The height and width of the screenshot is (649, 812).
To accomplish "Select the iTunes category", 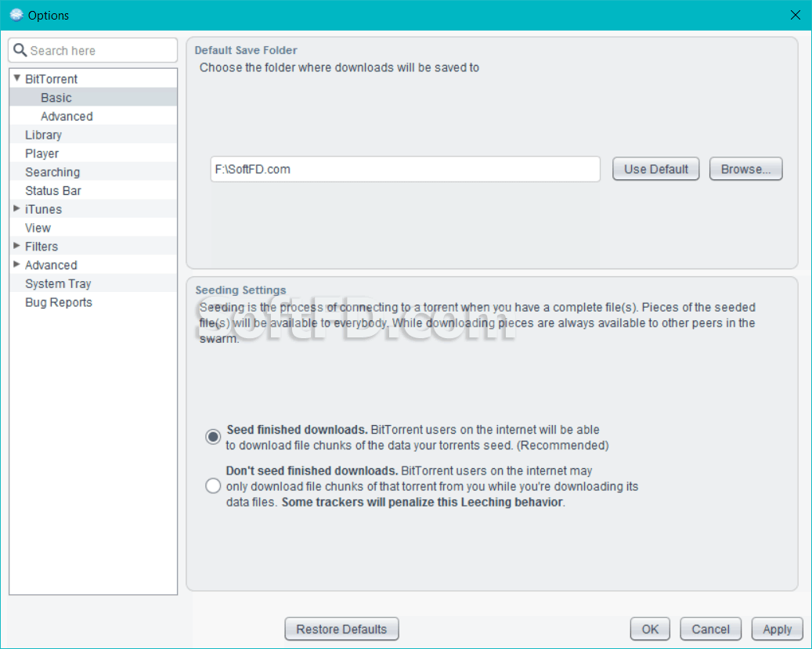I will pyautogui.click(x=44, y=209).
